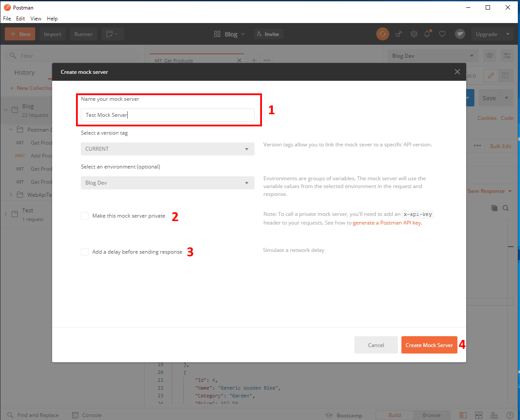Click the pencil edit icon
The height and width of the screenshot is (420, 520).
pyautogui.click(x=491, y=76)
